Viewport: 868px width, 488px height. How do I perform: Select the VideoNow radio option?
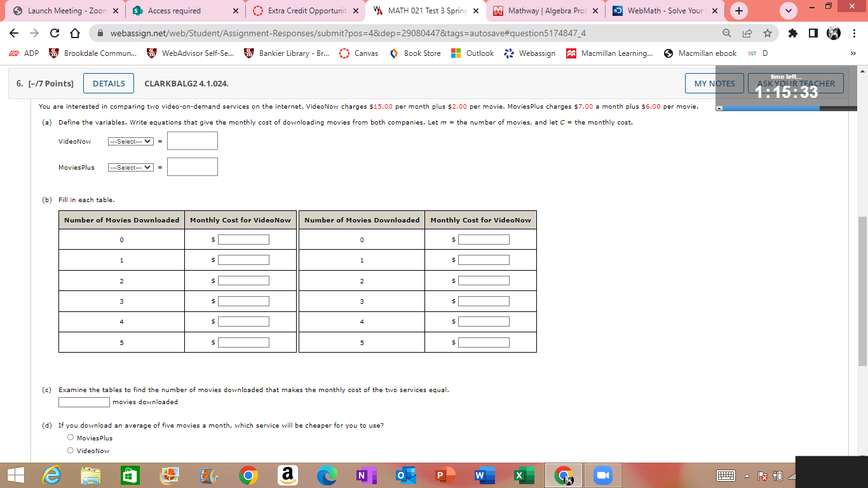tap(70, 451)
